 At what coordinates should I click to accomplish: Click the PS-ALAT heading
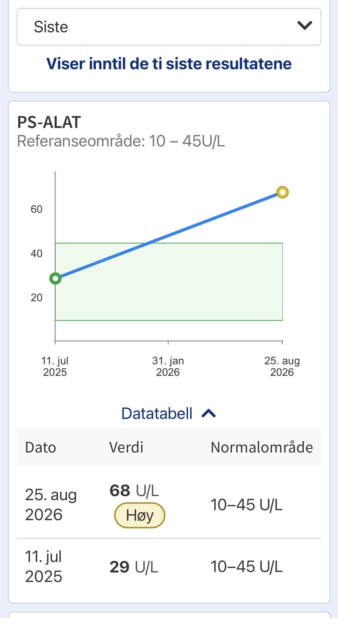(x=49, y=122)
